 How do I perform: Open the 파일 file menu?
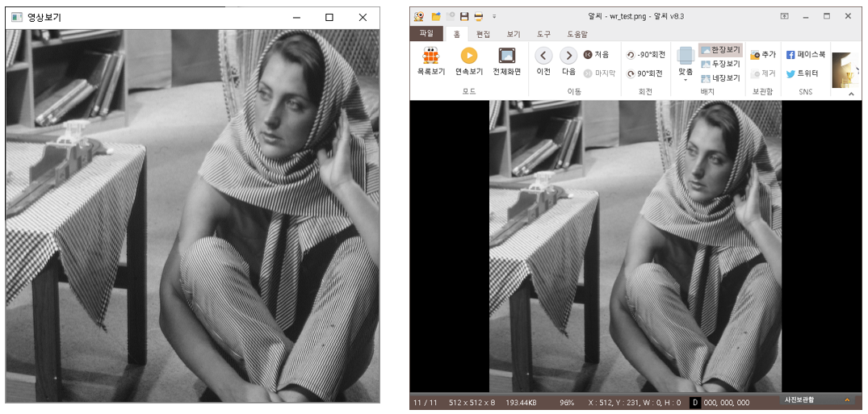(426, 33)
